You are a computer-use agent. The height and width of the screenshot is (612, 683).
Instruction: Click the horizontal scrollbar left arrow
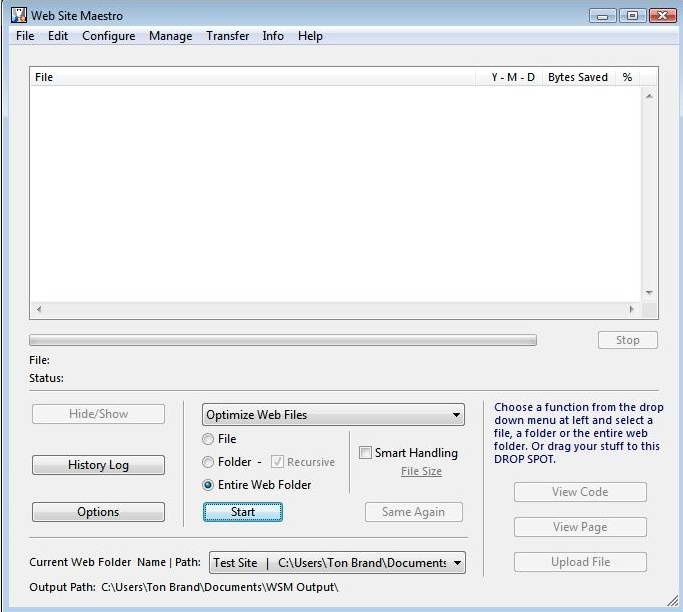(39, 309)
